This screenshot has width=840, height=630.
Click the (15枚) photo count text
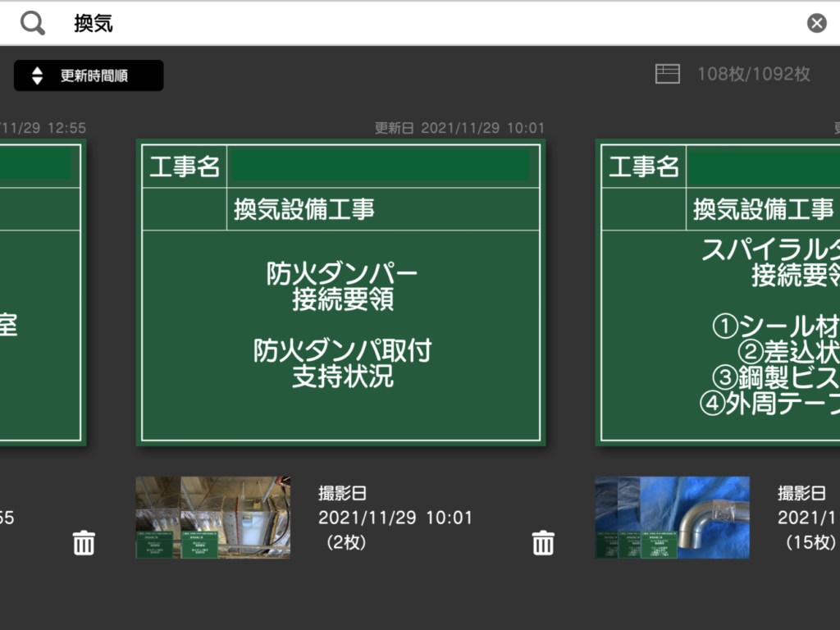[x=810, y=542]
